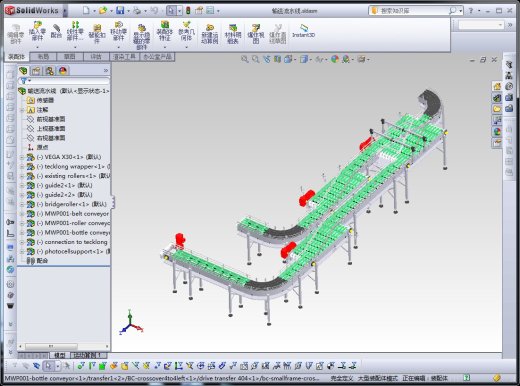Viewport: 520px width, 386px height.
Task: Expand the VEGA X30<1> tree node
Action: [x=22, y=157]
